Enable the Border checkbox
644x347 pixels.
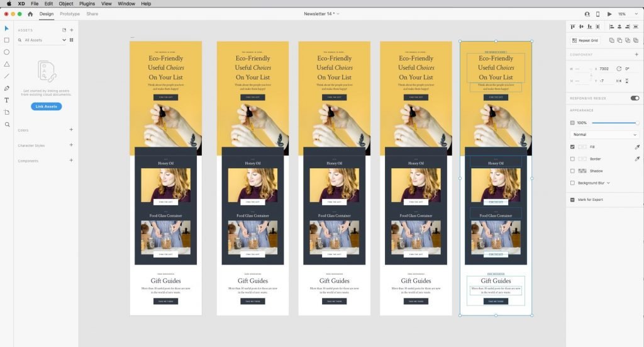tap(572, 159)
